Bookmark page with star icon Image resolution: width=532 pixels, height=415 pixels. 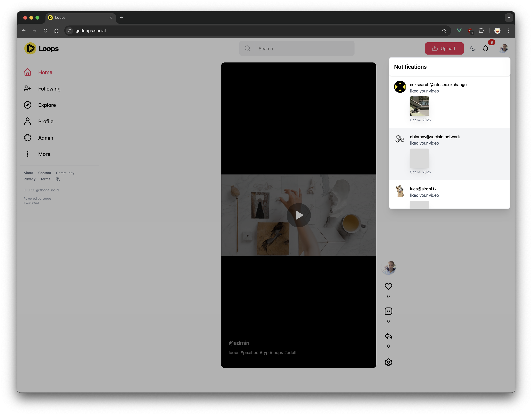[444, 31]
